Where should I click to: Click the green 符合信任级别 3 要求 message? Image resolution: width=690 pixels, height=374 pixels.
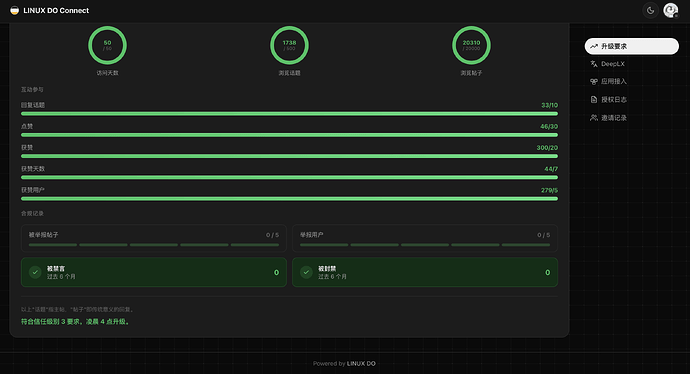tap(75, 322)
